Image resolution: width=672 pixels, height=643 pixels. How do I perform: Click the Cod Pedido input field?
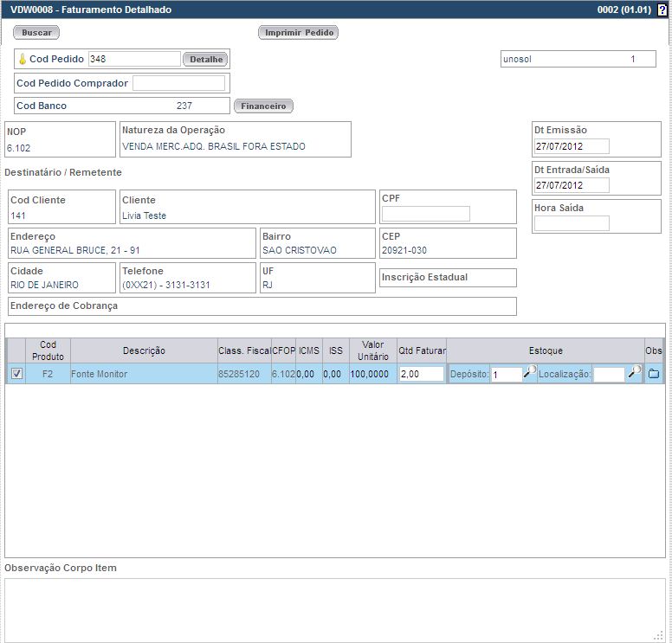click(134, 60)
